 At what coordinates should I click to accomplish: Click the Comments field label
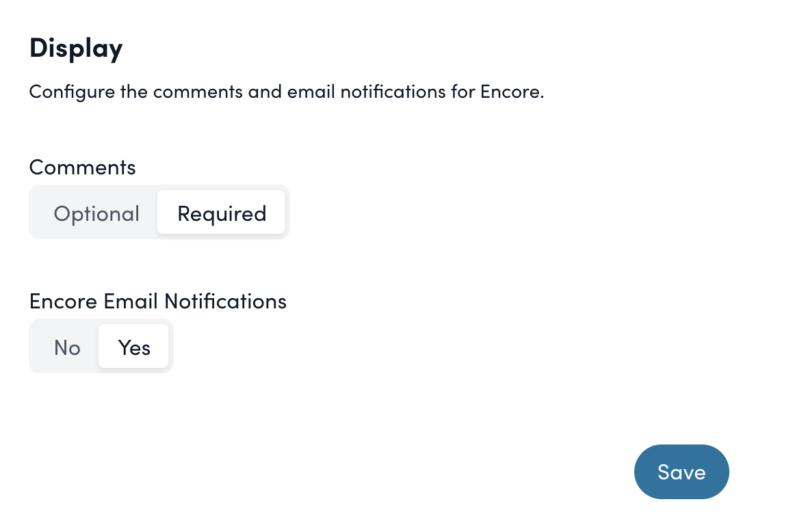[82, 166]
